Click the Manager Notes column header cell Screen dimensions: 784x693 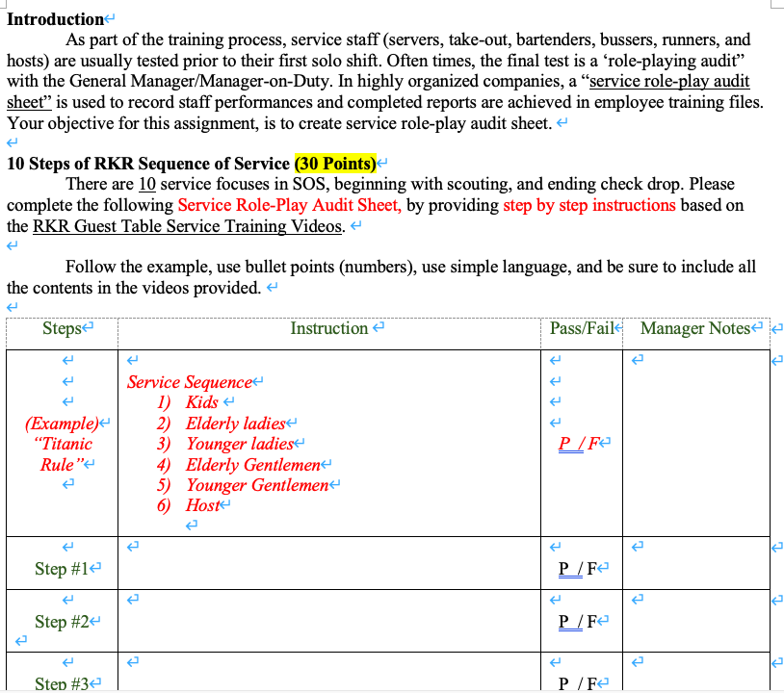click(x=694, y=328)
